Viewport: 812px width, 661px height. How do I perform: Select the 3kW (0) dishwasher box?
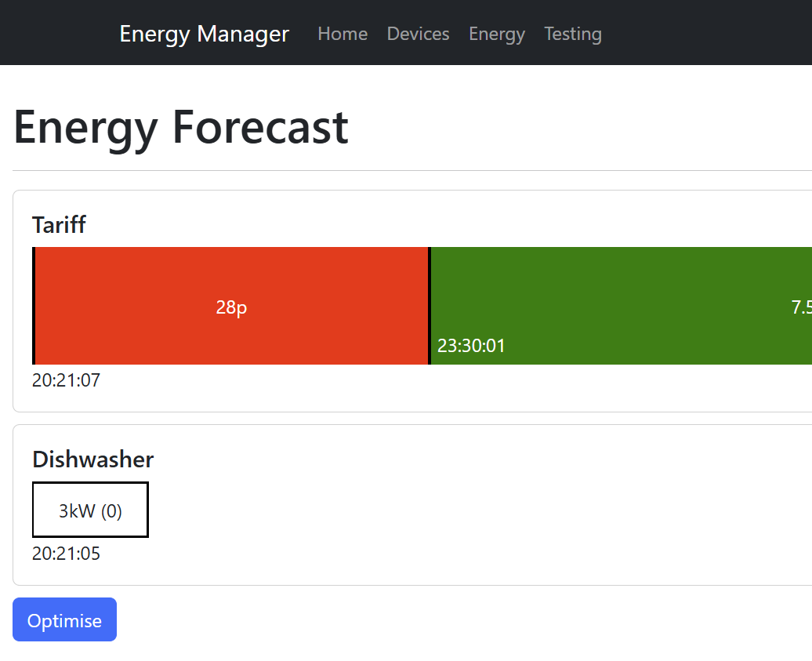(90, 510)
